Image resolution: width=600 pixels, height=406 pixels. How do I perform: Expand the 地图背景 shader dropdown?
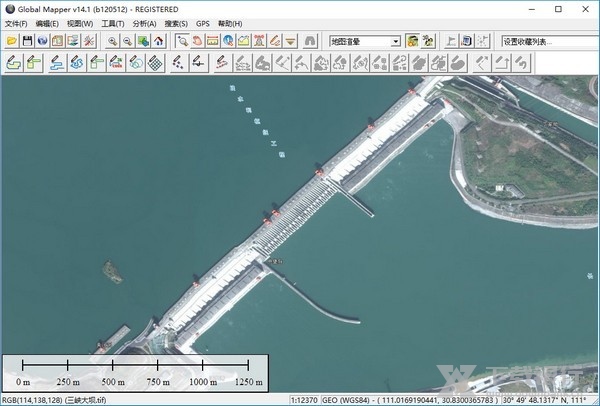(396, 41)
